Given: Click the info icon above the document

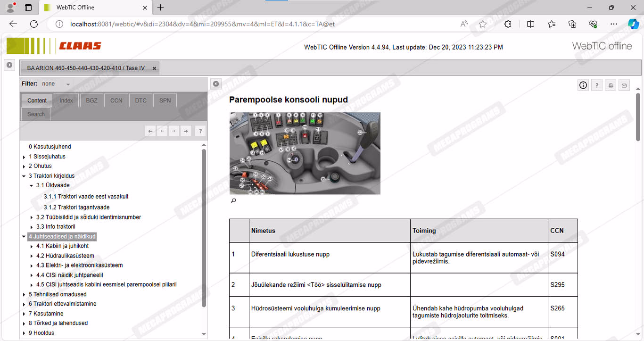Looking at the screenshot, I should click(583, 85).
